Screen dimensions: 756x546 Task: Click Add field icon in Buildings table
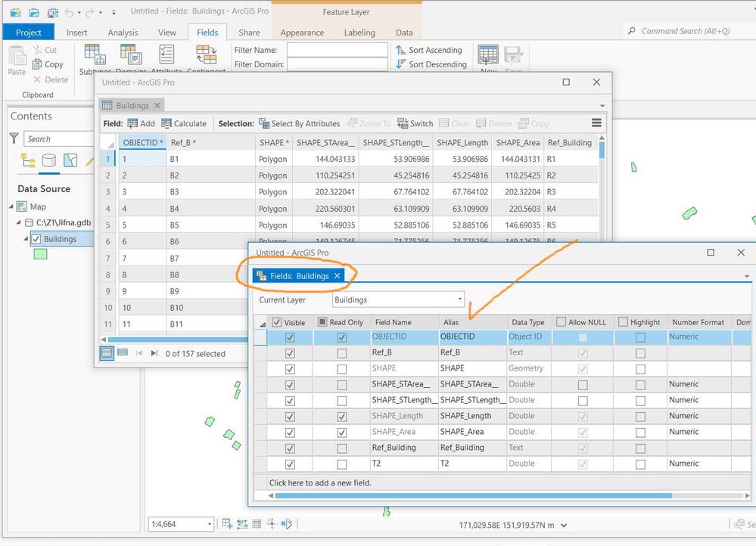(x=132, y=123)
